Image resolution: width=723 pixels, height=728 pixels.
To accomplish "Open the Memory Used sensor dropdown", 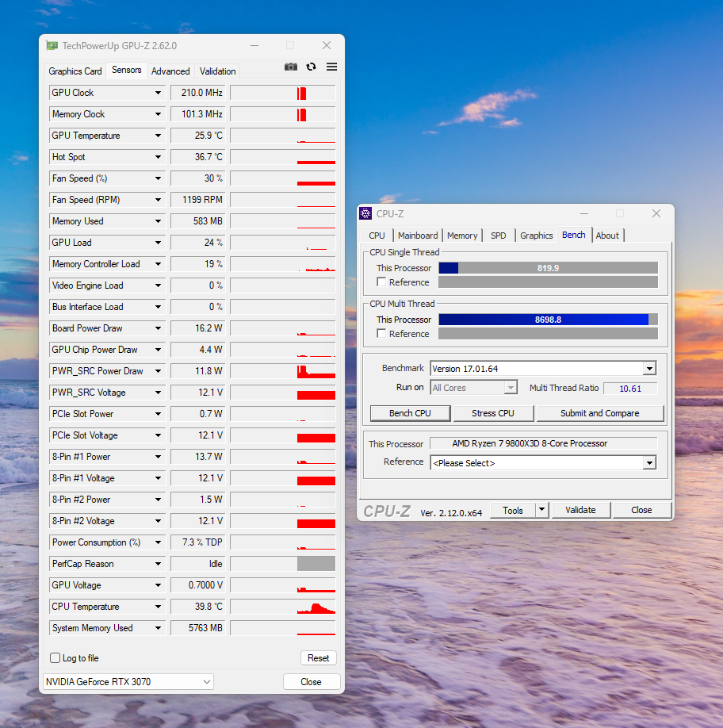I will tap(159, 221).
